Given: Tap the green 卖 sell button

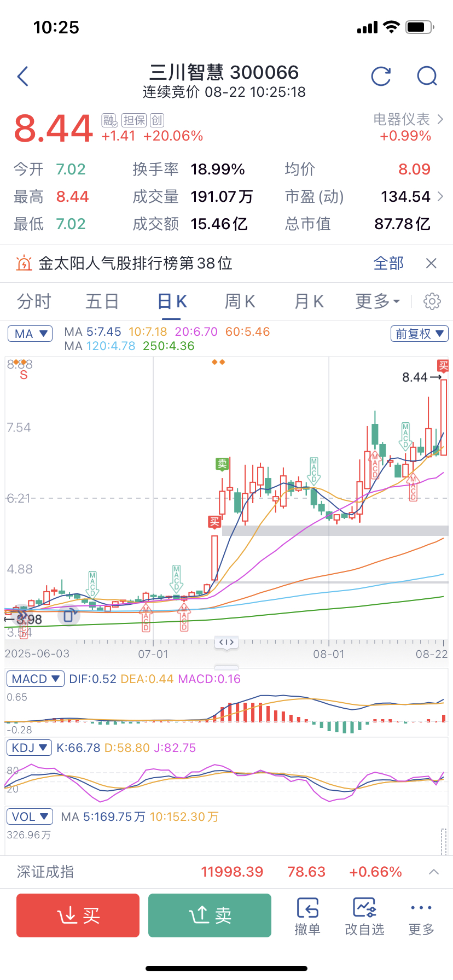Looking at the screenshot, I should [210, 915].
